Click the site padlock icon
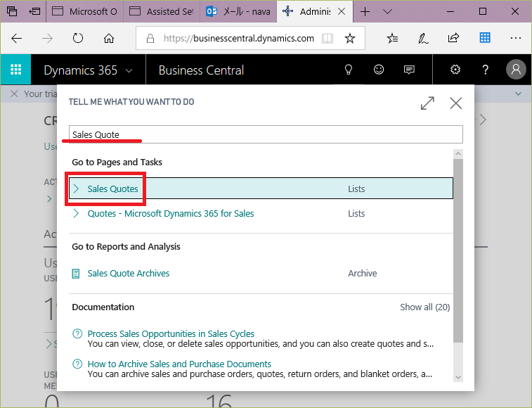The width and height of the screenshot is (532, 408). point(150,39)
